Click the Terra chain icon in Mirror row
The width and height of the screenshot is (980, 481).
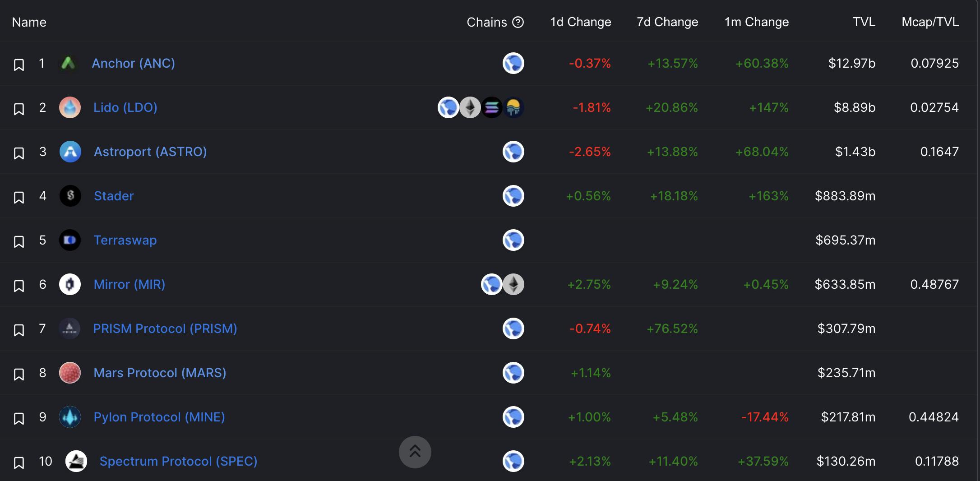(491, 284)
